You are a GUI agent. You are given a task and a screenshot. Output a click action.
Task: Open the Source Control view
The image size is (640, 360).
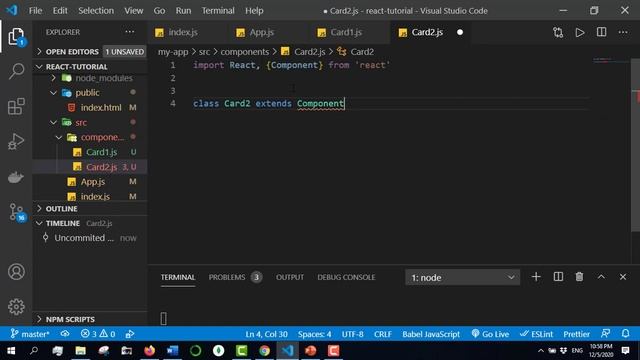coord(17,212)
